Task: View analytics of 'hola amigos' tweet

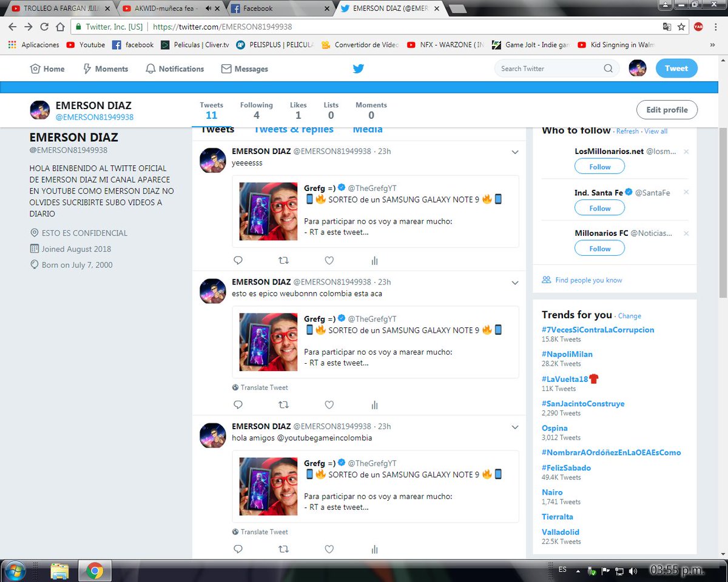Action: pos(374,549)
